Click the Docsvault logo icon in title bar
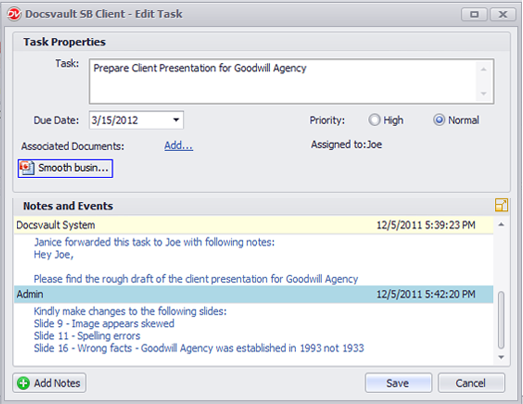 tap(14, 14)
